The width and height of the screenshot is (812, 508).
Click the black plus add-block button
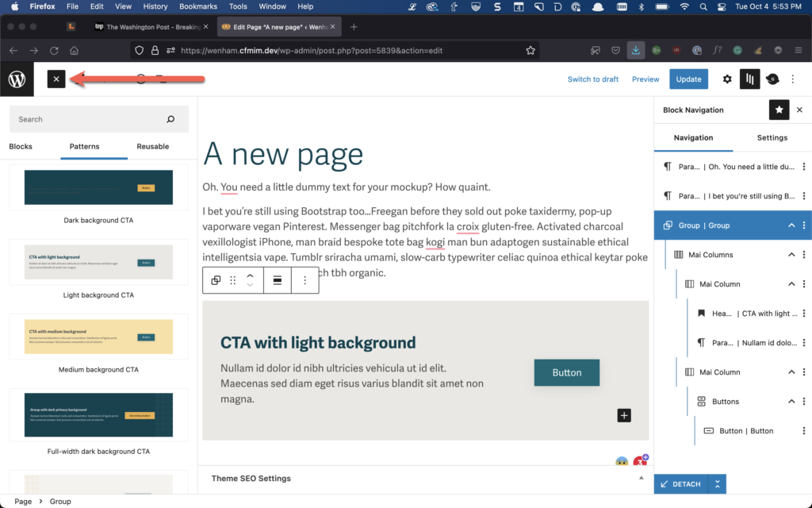point(624,415)
